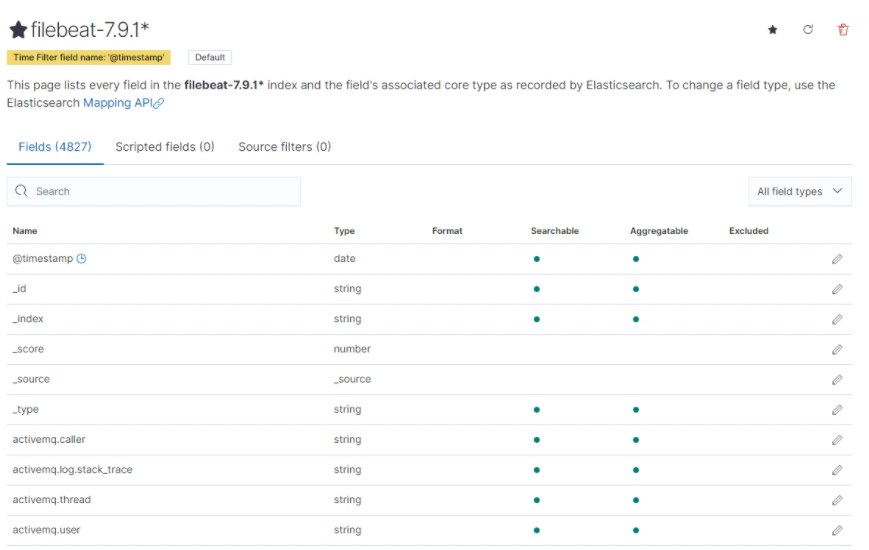Click the filebeat-7.9.1* page title
The height and width of the screenshot is (550, 869).
click(90, 30)
